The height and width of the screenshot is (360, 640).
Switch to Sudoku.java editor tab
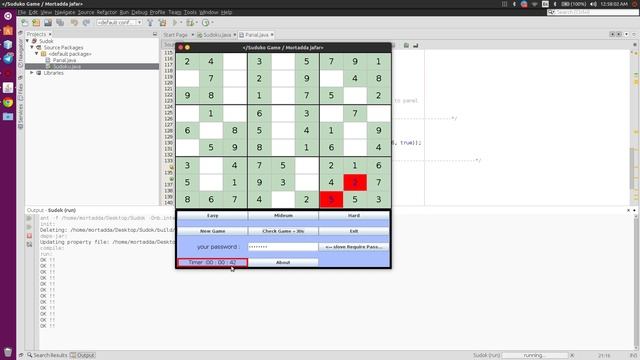point(217,35)
